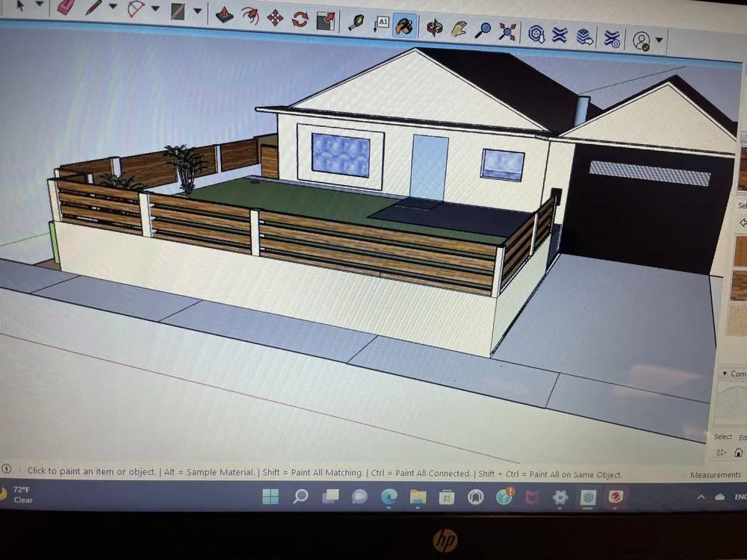Open Microsoft Edge from the taskbar
This screenshot has width=747, height=560.
389,497
